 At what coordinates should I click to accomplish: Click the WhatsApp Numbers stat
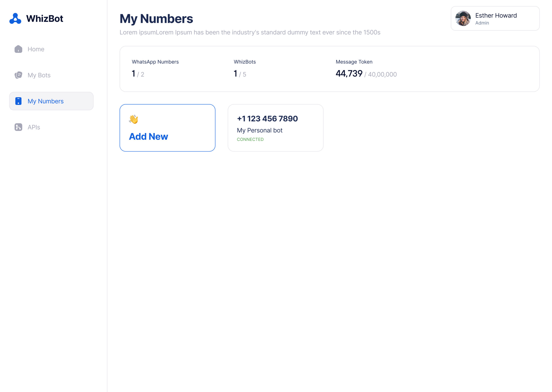click(155, 62)
